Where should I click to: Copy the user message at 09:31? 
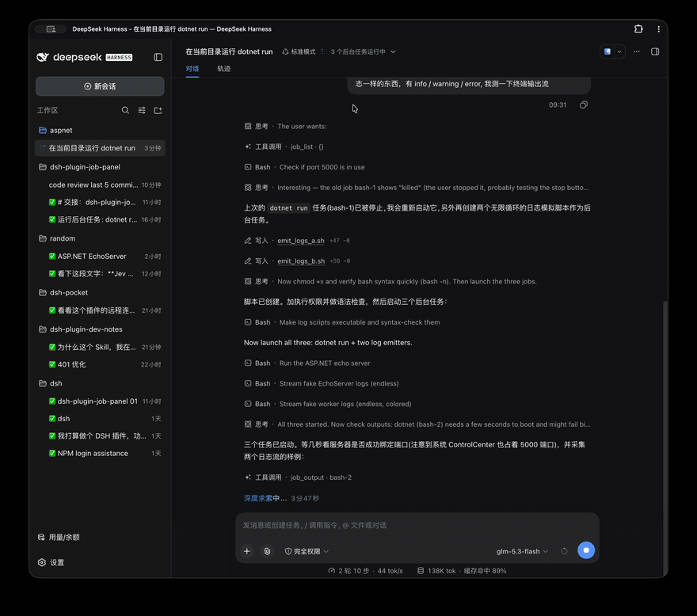tap(584, 105)
